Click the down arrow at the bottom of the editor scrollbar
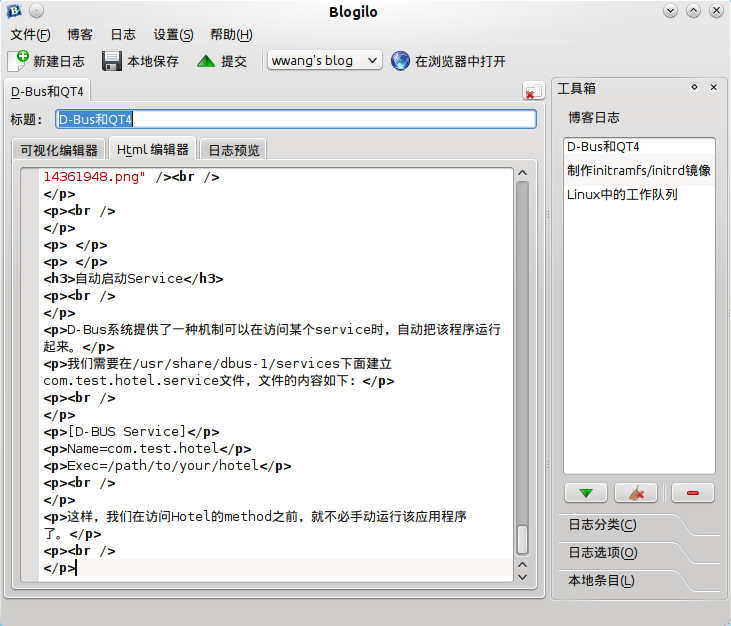This screenshot has width=731, height=626. point(523,578)
